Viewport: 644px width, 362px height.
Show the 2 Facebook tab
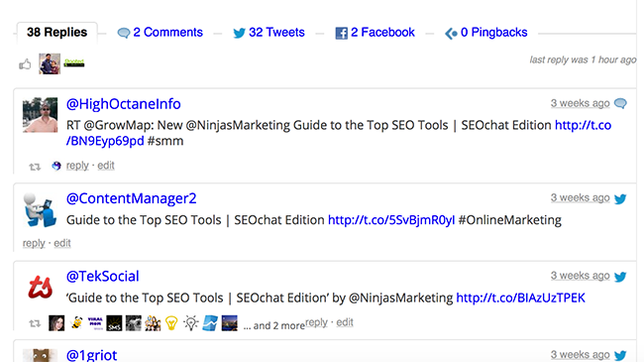point(375,33)
